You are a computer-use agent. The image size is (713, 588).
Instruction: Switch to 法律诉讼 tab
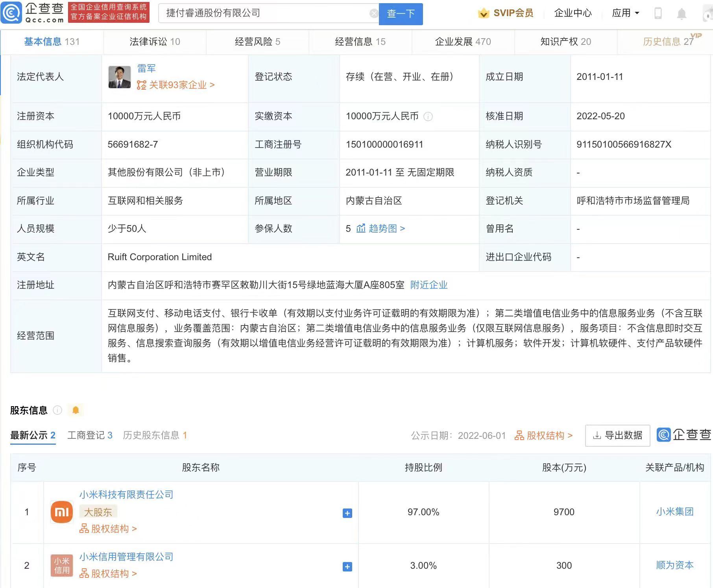(155, 42)
